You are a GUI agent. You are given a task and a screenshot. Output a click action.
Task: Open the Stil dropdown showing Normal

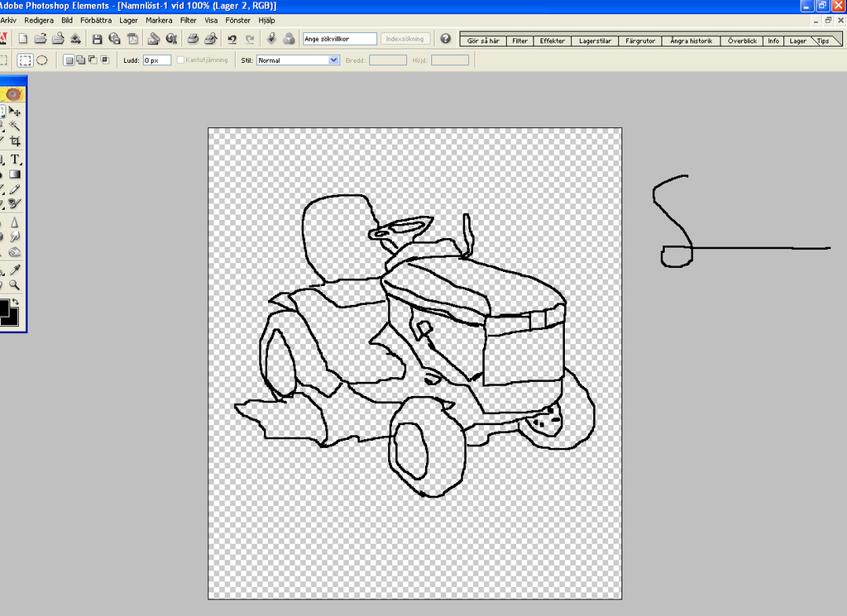click(x=298, y=60)
